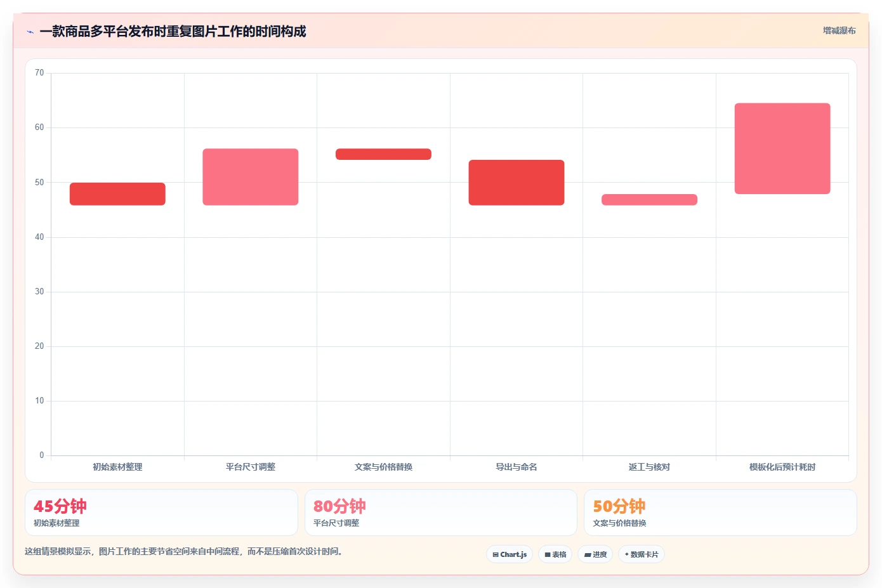Select the 文案与价格替换 bar in the chart

[383, 154]
